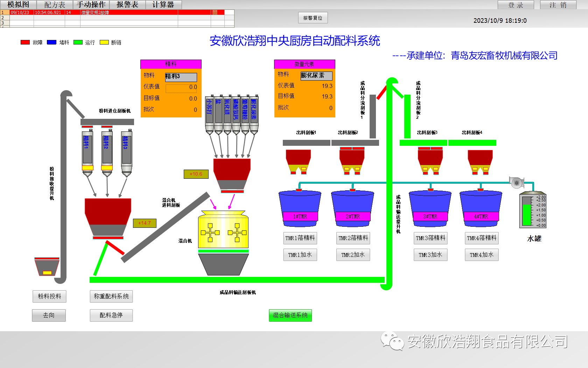The width and height of the screenshot is (588, 368).
Task: Click the 混合机 mixer icon
Action: [x=223, y=231]
